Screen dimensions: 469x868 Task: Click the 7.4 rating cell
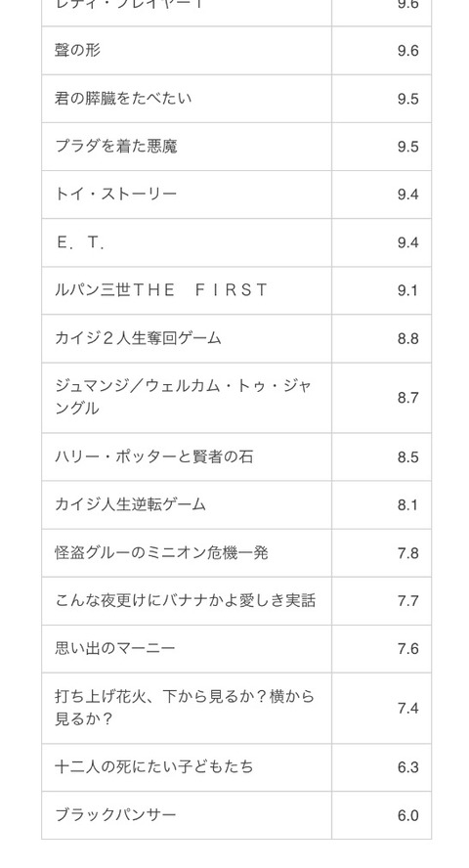(382, 708)
